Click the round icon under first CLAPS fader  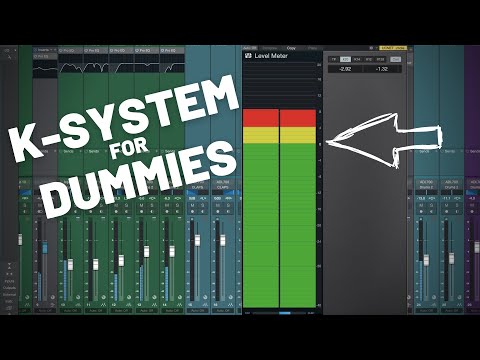[205, 297]
